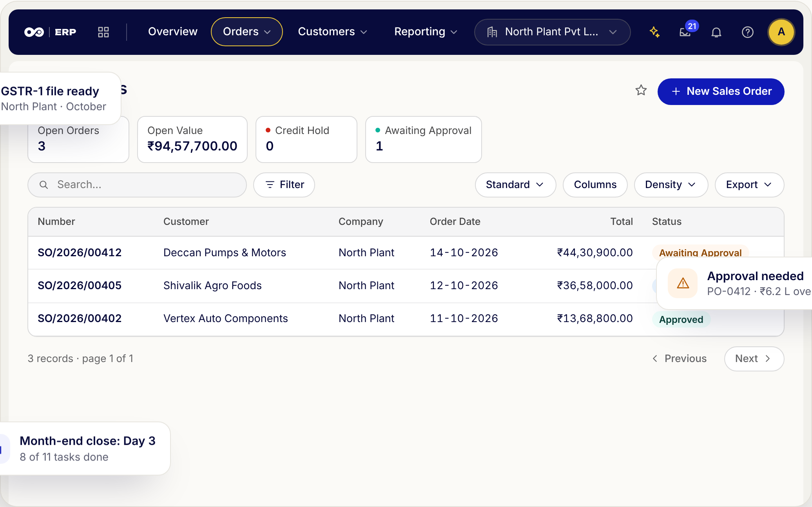Open the notifications bell icon
Viewport: 812px width, 507px height.
(x=716, y=32)
